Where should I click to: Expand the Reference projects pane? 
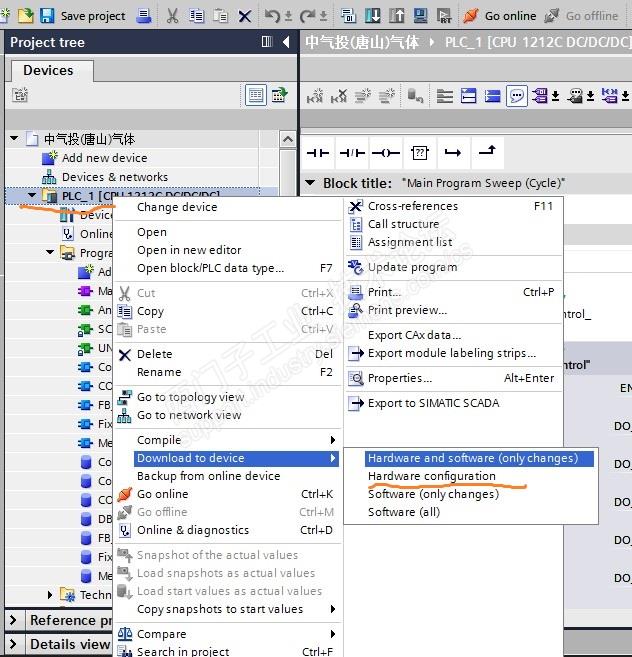pos(13,620)
